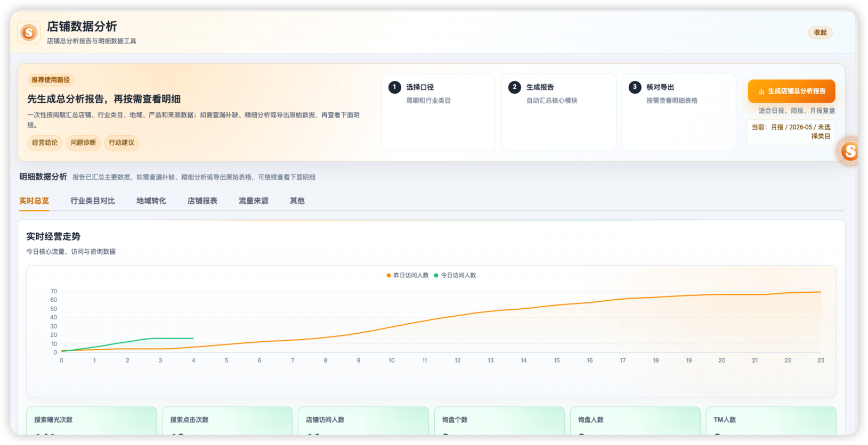
Task: Open the 地域转化 tab
Action: [x=151, y=201]
